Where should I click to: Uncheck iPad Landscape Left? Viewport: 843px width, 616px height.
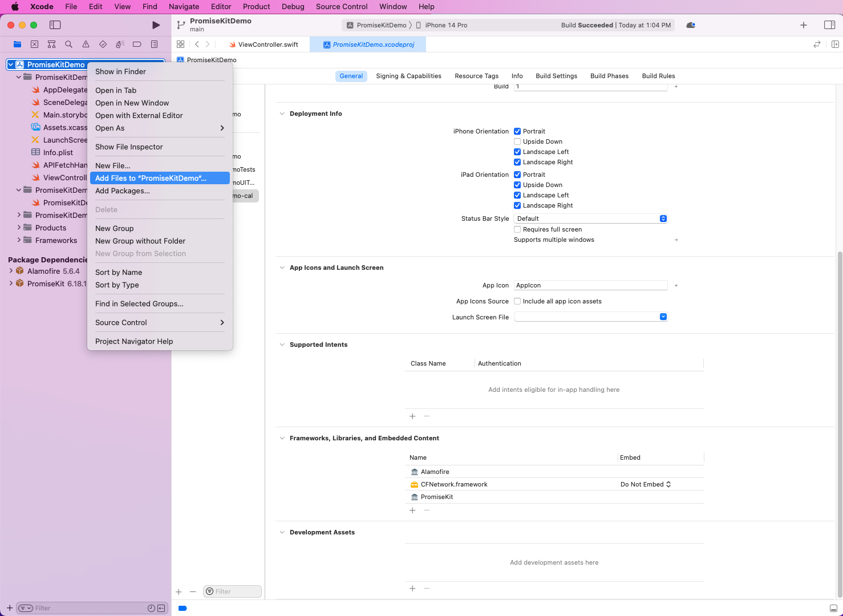coord(517,195)
